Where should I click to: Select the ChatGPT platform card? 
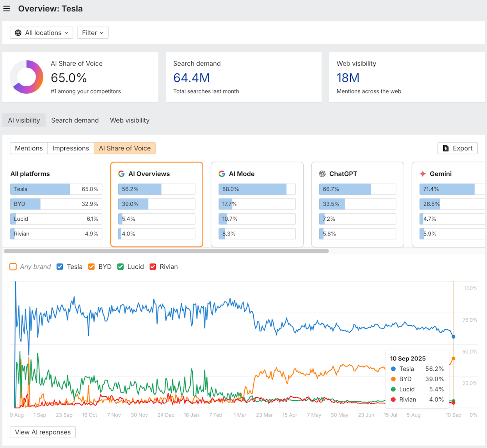tap(357, 205)
